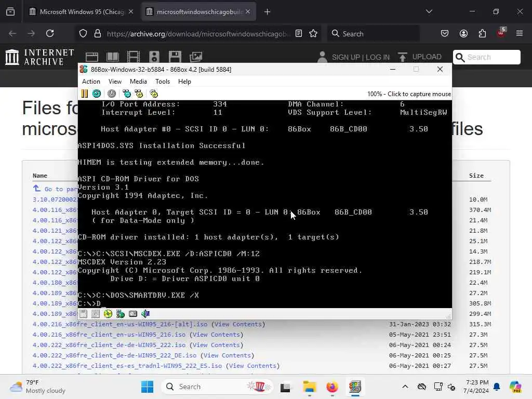The image size is (532, 399).
Task: Open the Images icon in the Archive navigation
Action: coord(196,57)
